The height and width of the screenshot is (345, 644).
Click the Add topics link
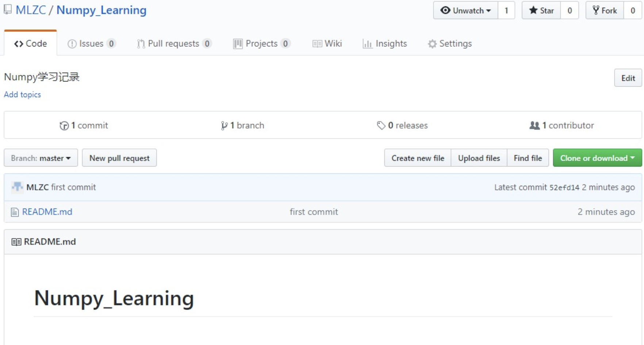[22, 94]
